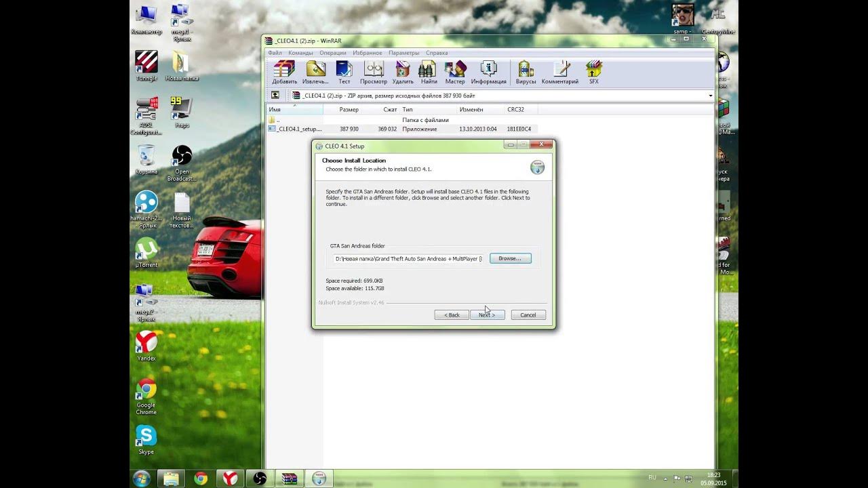Select the samp desktop icon

[x=682, y=18]
